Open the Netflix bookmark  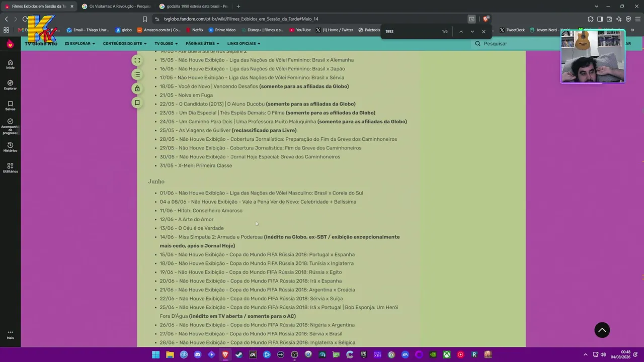point(194,30)
